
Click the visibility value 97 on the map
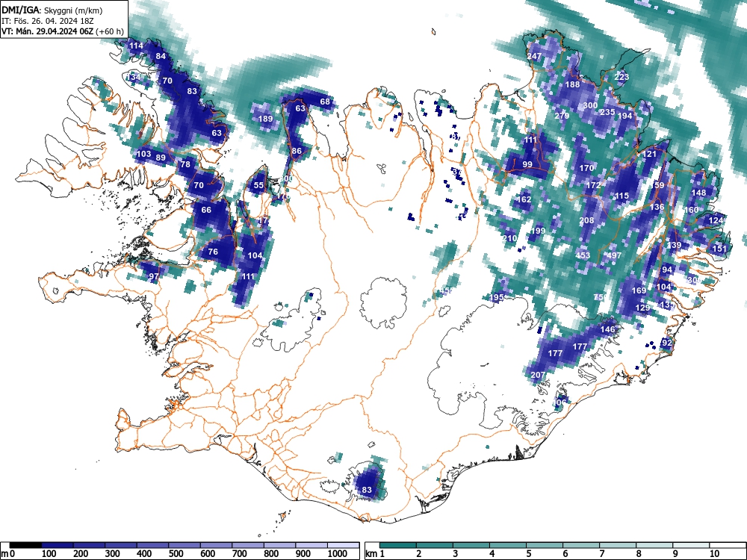coord(153,276)
